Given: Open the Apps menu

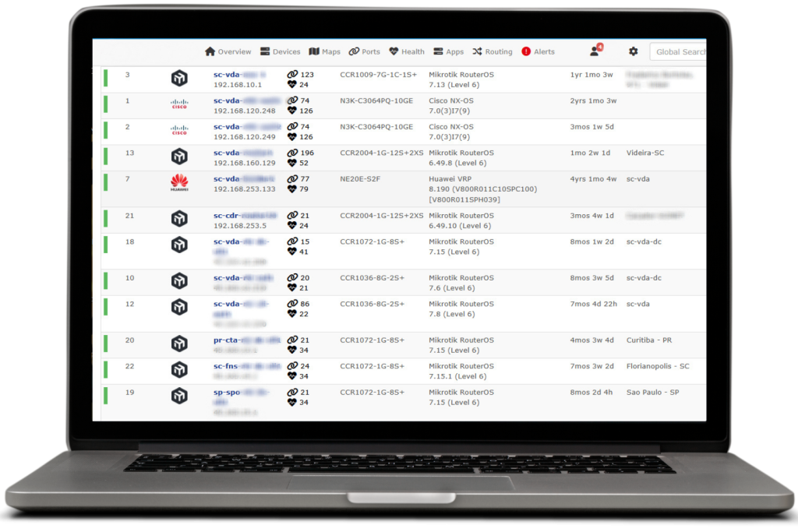Looking at the screenshot, I should coord(448,51).
